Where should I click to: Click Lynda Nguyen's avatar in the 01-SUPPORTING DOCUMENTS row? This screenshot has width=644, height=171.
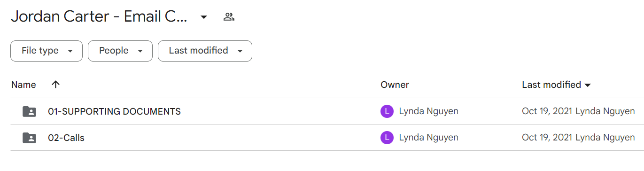click(387, 111)
